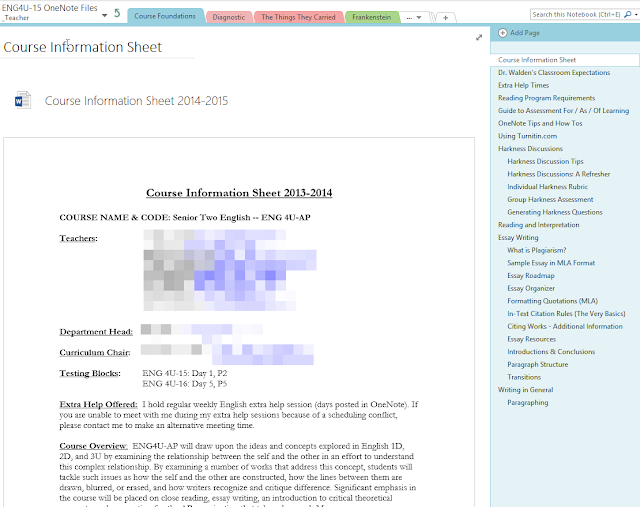Click the Testing Blocks label
This screenshot has width=640, height=507.
[x=90, y=373]
